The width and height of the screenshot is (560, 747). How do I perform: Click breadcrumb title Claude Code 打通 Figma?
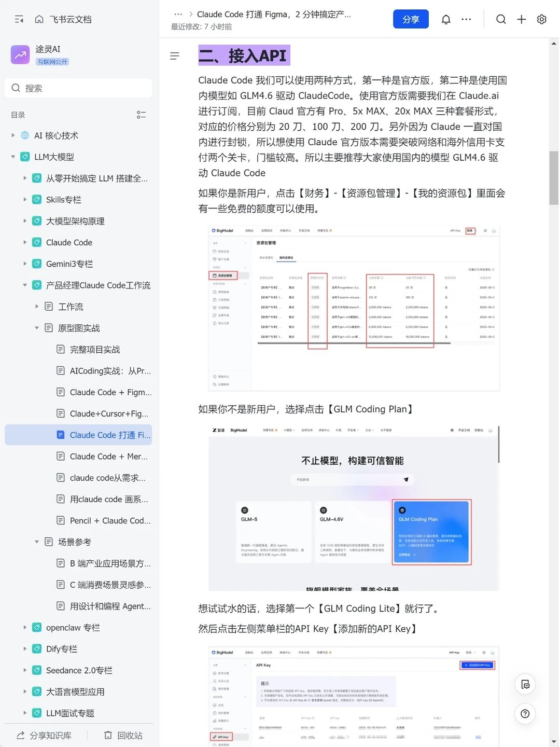coord(274,14)
